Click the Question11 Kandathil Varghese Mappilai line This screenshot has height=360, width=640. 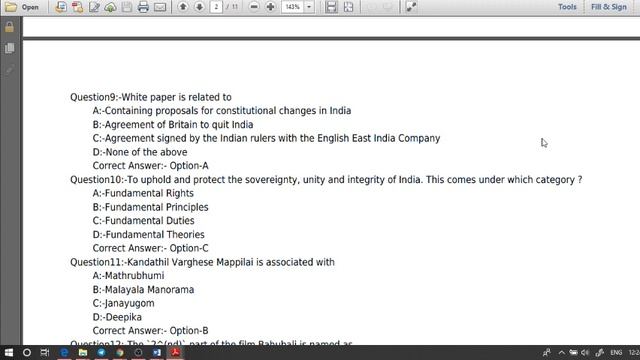(x=202, y=262)
